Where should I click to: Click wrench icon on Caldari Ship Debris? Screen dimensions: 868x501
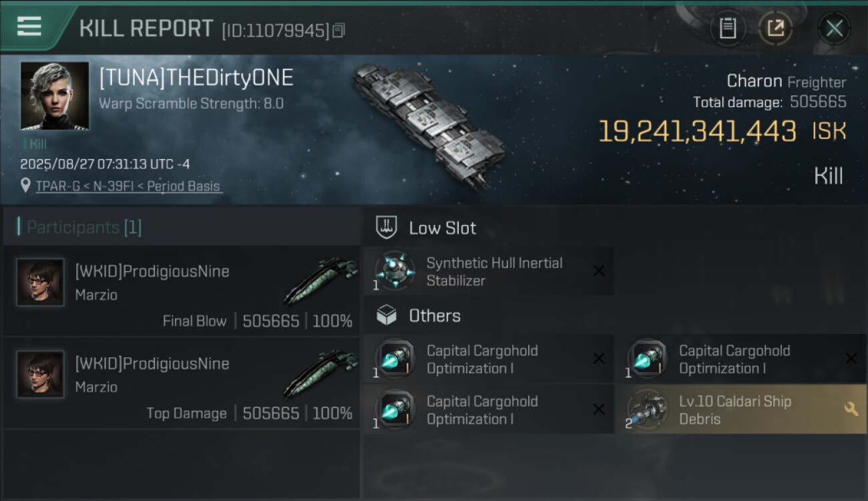[x=851, y=409]
